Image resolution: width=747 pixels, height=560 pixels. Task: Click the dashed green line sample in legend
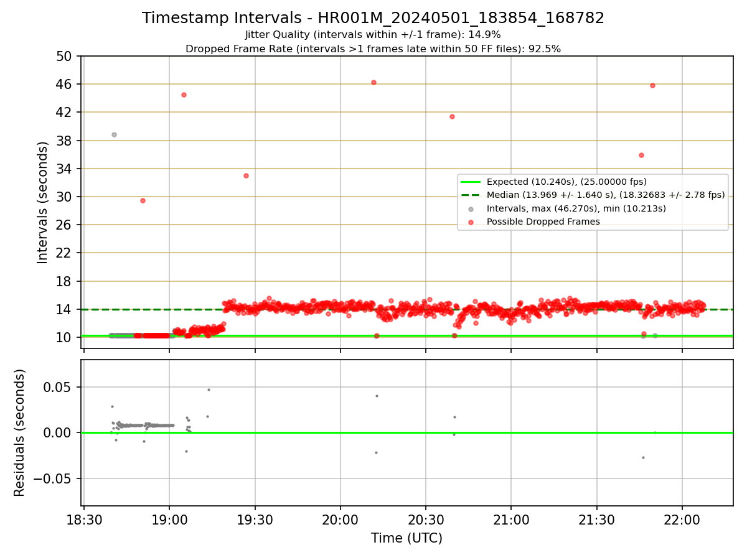pos(471,195)
